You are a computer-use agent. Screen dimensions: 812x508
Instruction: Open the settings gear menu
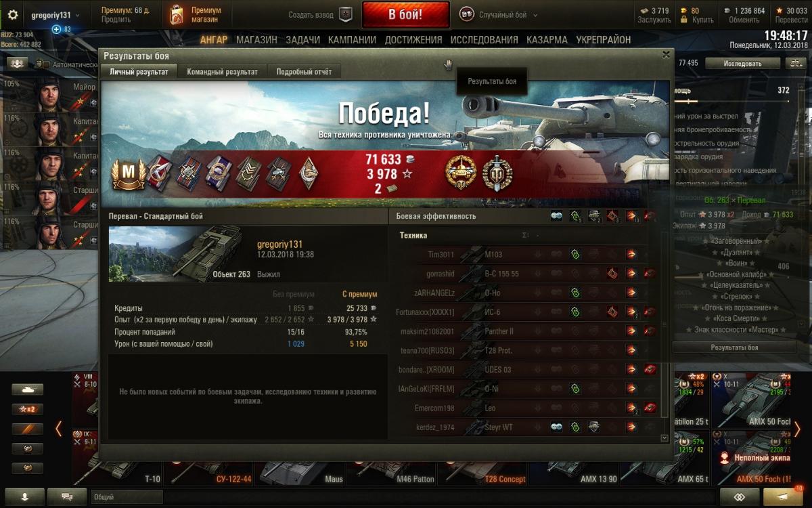tap(13, 15)
